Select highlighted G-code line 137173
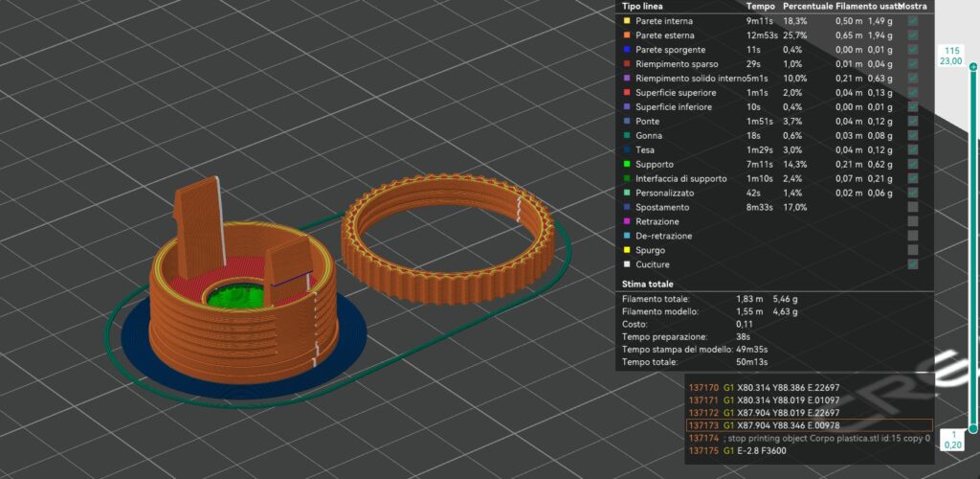The width and height of the screenshot is (980, 479). click(x=810, y=425)
